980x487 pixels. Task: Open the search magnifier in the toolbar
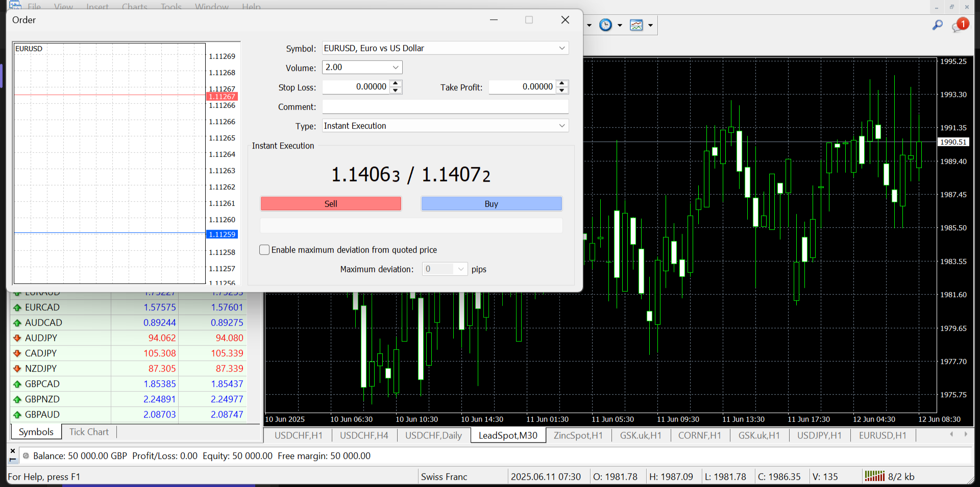click(x=937, y=25)
